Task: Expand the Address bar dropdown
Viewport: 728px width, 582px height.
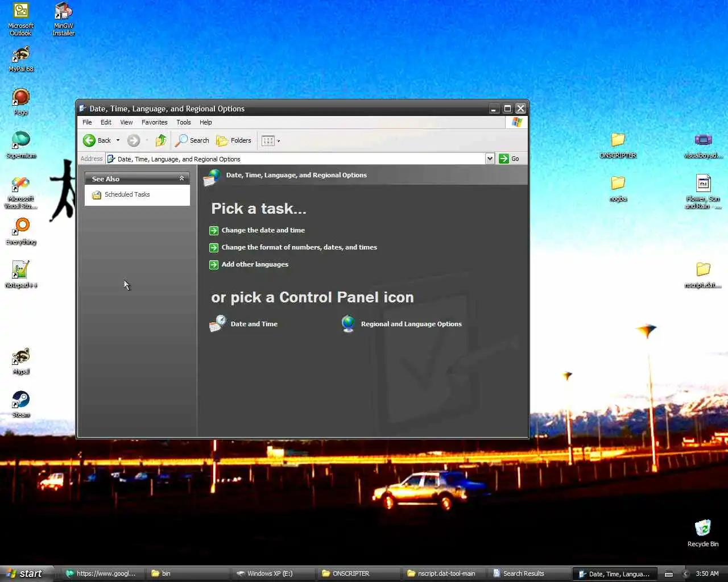Action: (490, 159)
